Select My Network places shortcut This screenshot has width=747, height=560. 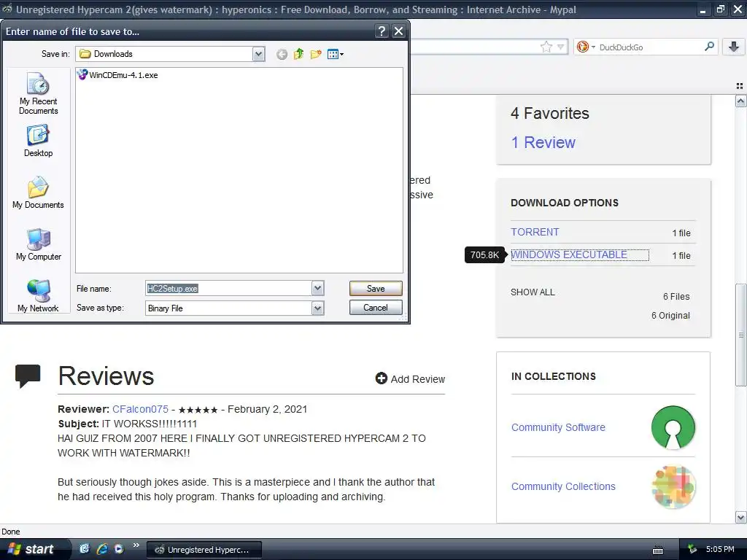coord(38,296)
